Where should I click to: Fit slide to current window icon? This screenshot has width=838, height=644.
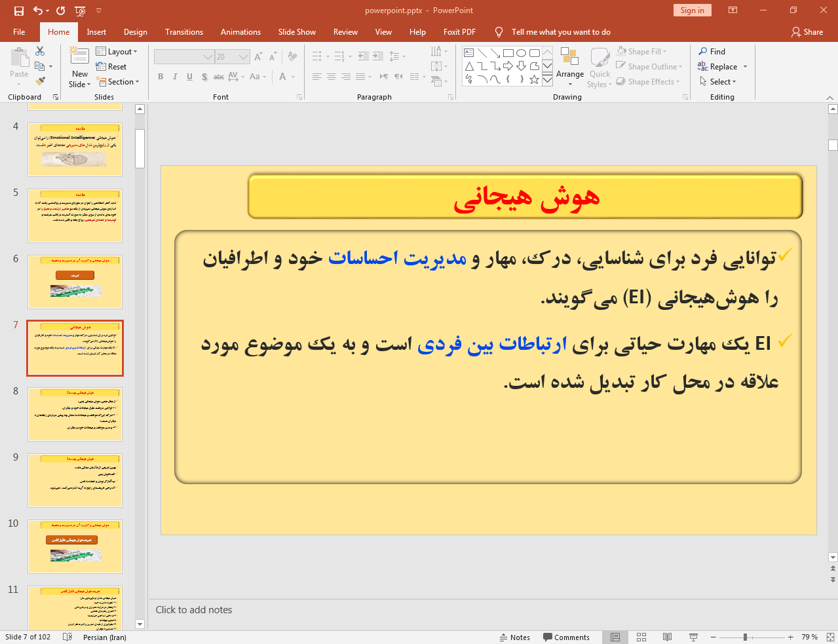(830, 637)
